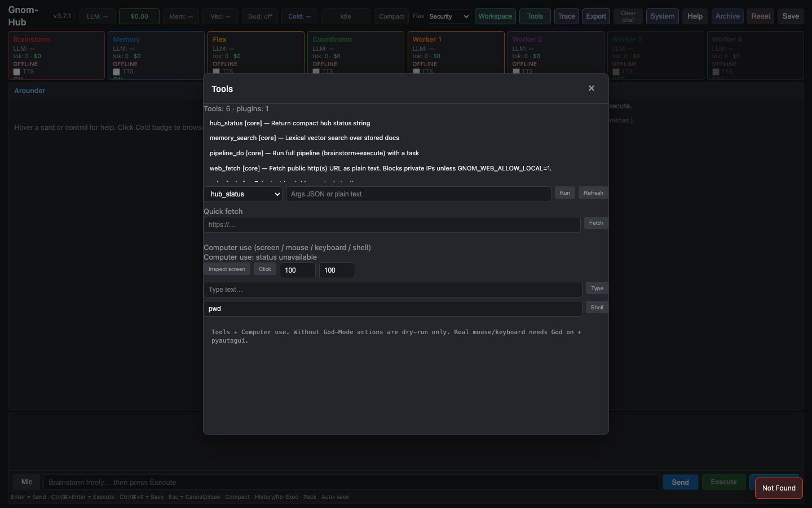The width and height of the screenshot is (812, 508).
Task: Click the Type button beside text field
Action: coord(597,288)
